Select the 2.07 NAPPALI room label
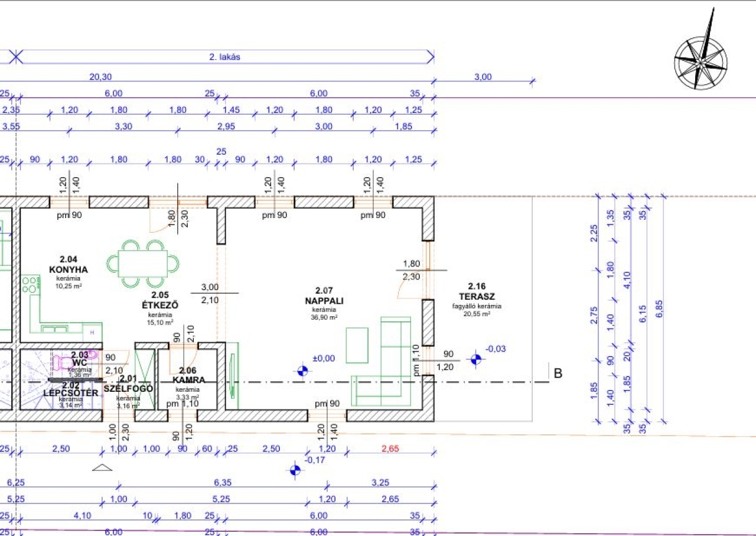Image resolution: width=756 pixels, height=536 pixels. (x=324, y=295)
